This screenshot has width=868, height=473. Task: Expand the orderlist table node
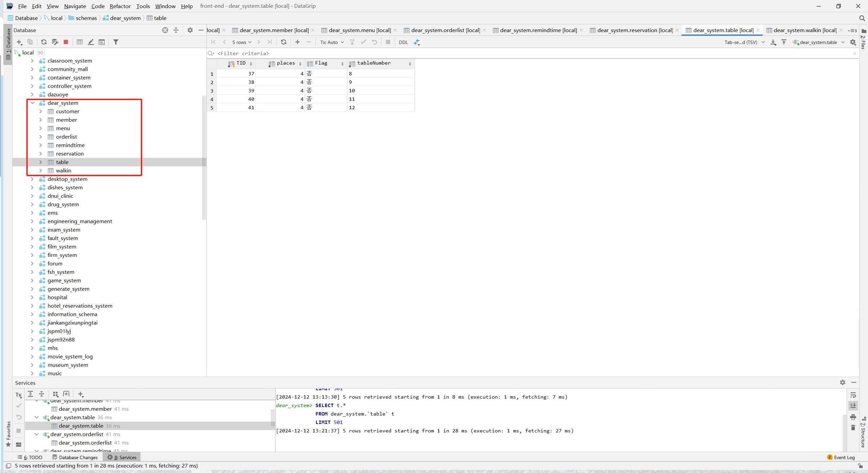point(41,137)
